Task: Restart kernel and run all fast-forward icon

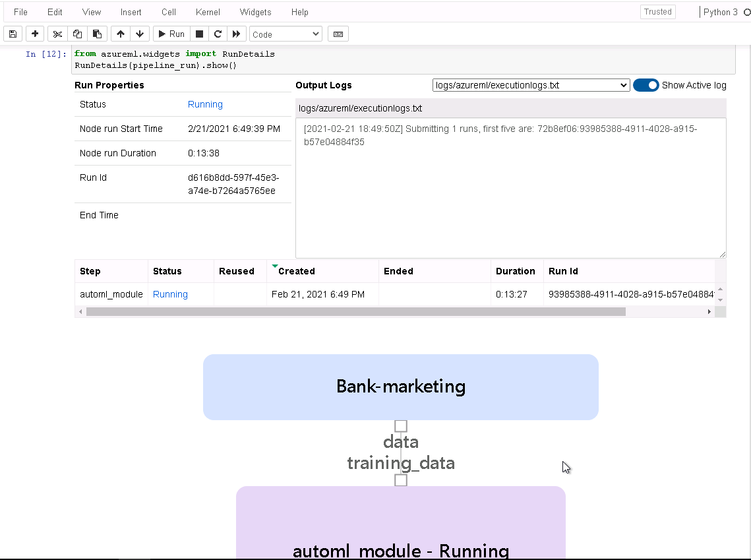Action: click(x=236, y=34)
